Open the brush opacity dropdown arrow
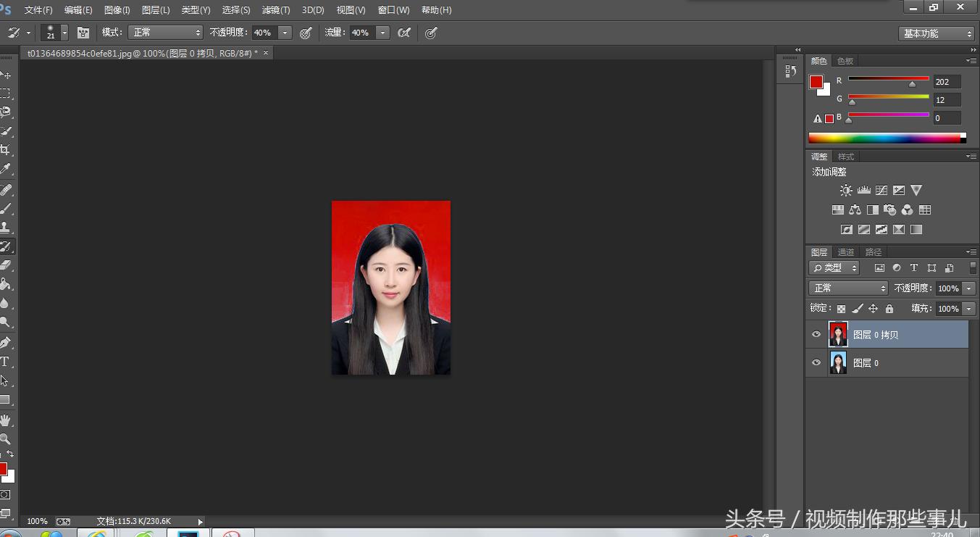 [284, 33]
